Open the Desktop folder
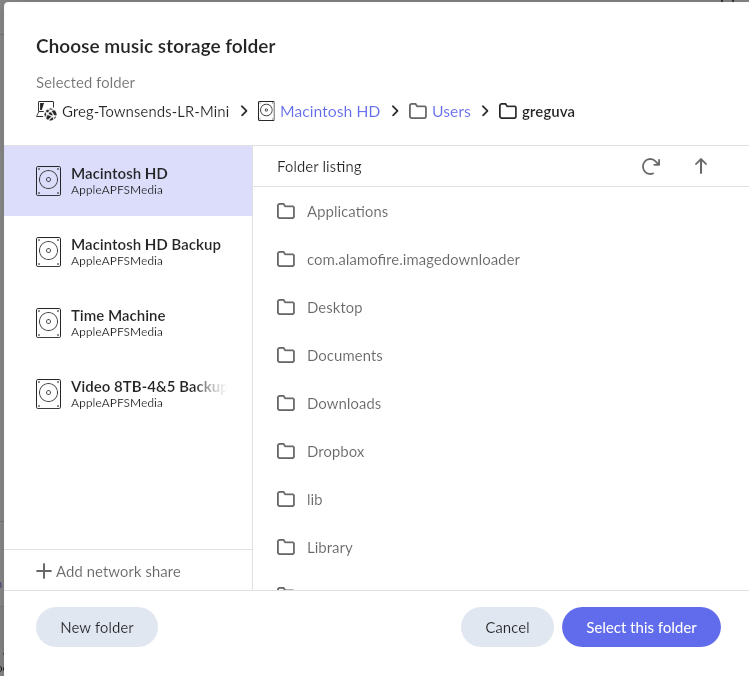Image resolution: width=749 pixels, height=676 pixels. pos(334,307)
